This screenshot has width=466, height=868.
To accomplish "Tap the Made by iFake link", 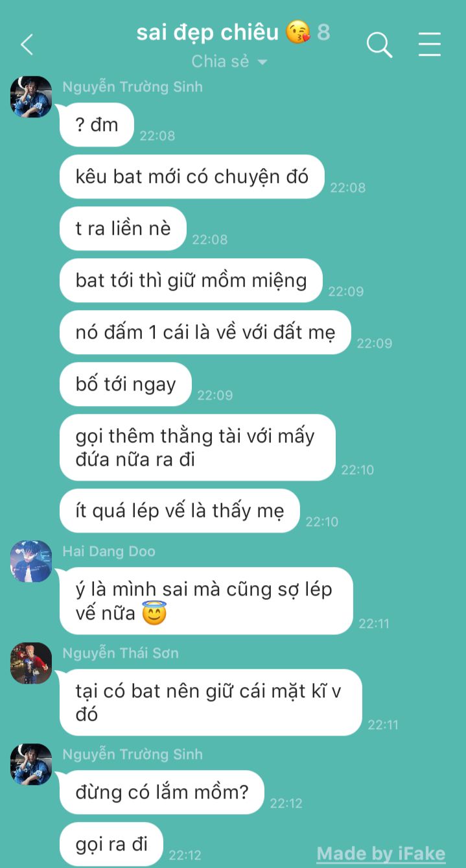I will coord(381,853).
